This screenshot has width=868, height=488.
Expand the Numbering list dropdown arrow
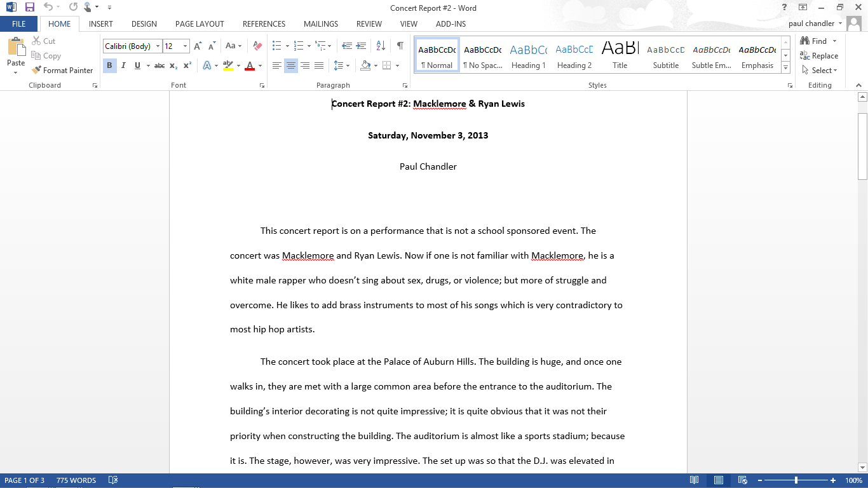(309, 46)
